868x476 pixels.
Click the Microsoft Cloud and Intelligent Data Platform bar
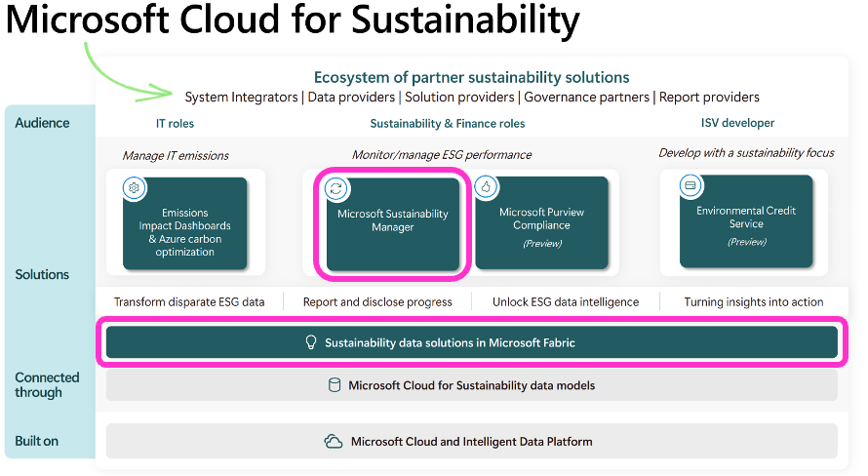pyautogui.click(x=472, y=442)
